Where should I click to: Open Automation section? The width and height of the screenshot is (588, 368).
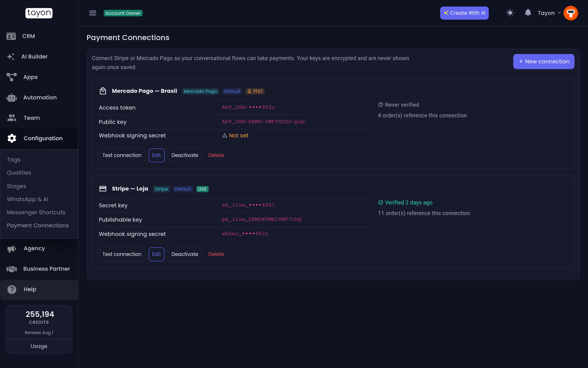coord(39,97)
